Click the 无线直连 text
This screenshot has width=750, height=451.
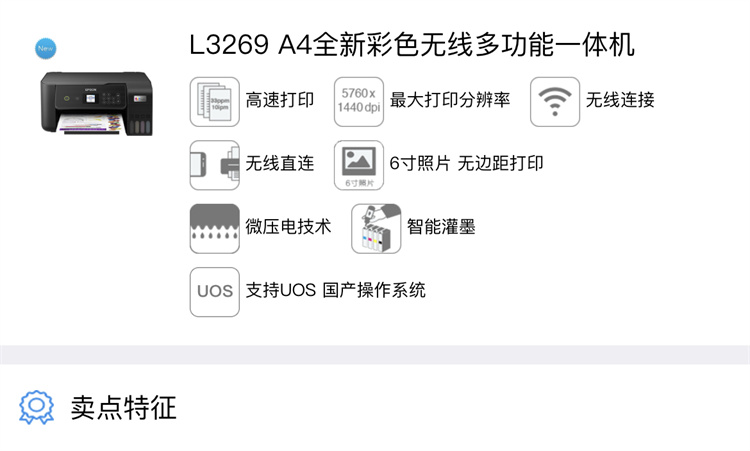280,164
